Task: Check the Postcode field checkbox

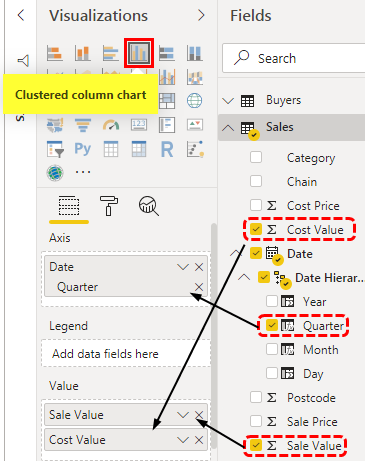Action: click(x=256, y=397)
